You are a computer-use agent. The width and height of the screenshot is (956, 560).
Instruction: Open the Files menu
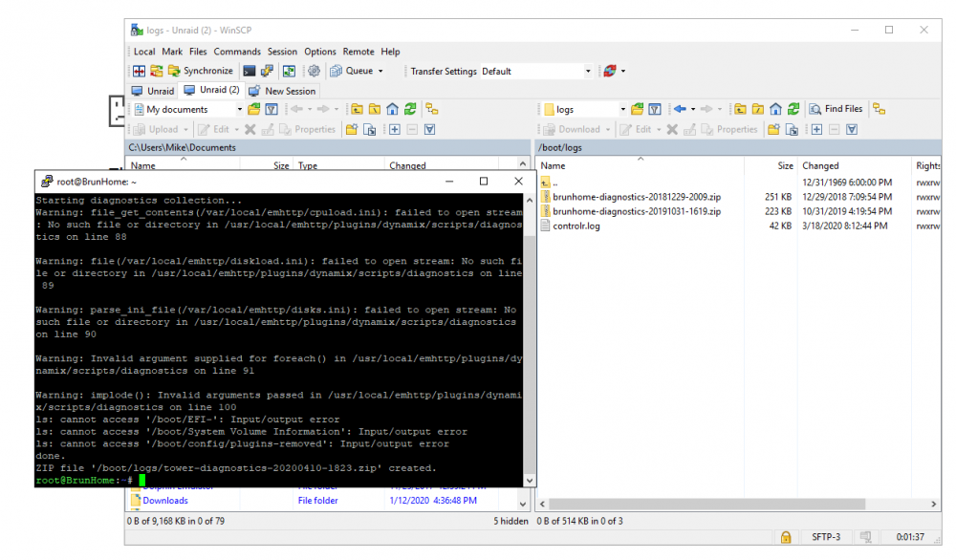point(198,52)
